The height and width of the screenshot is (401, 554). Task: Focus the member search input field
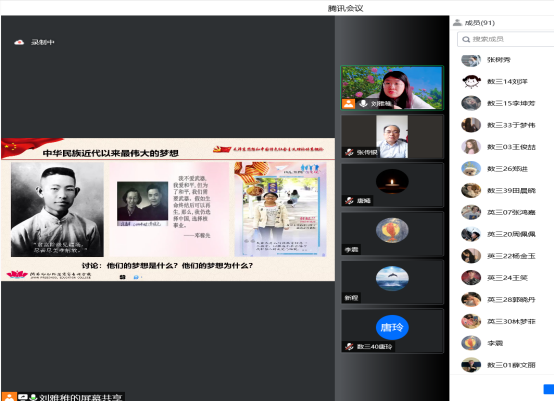(x=506, y=39)
